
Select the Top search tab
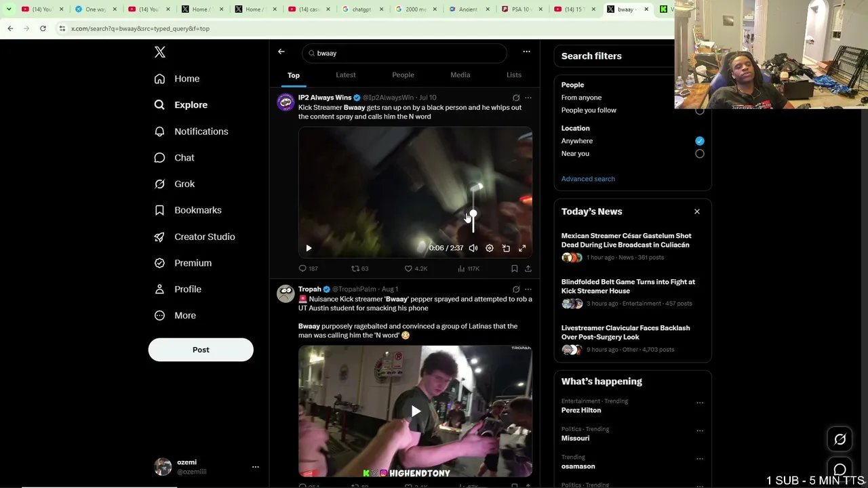coord(294,75)
